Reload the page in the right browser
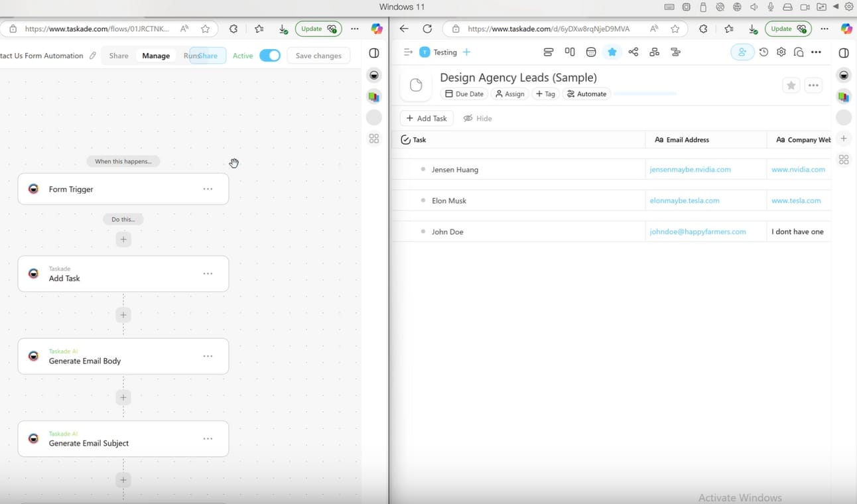857x504 pixels. (x=427, y=29)
